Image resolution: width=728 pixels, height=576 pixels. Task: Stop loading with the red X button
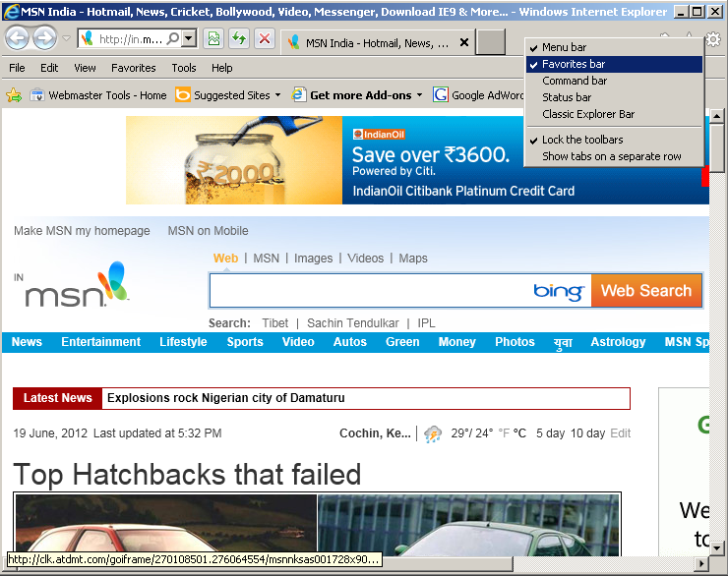click(x=265, y=38)
